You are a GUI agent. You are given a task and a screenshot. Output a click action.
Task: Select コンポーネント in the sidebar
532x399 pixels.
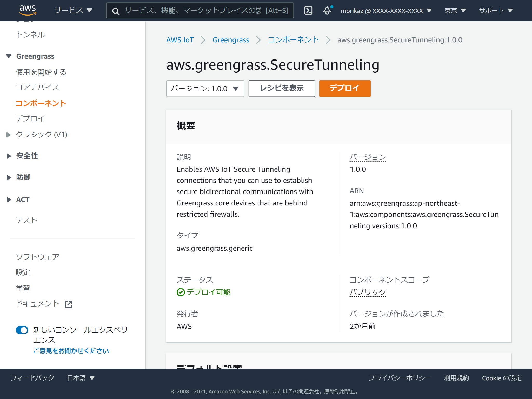pyautogui.click(x=41, y=103)
